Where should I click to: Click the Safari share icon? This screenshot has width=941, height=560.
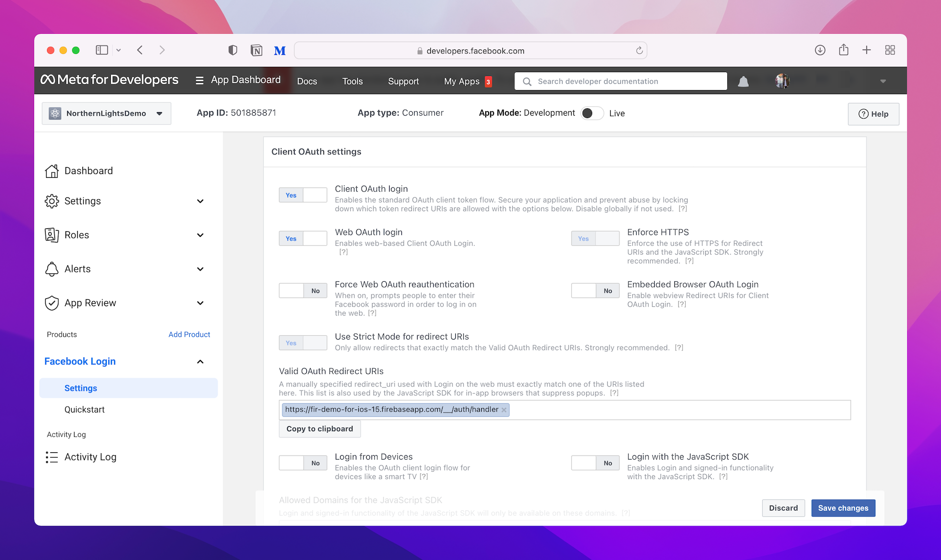click(843, 50)
